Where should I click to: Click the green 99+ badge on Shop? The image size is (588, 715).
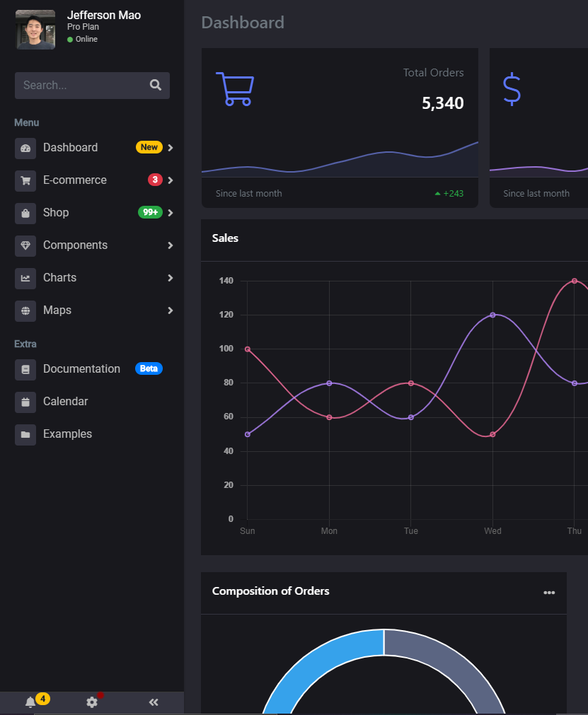click(150, 212)
